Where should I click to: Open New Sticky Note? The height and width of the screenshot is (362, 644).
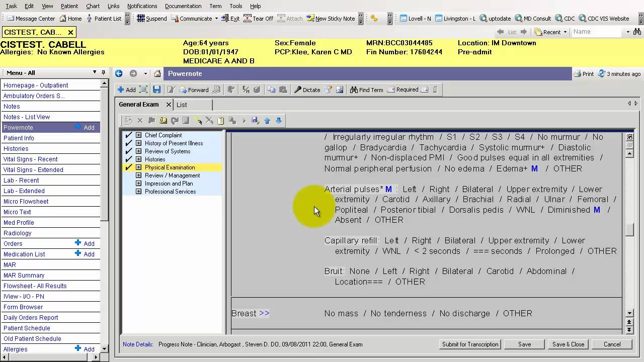coord(331,19)
